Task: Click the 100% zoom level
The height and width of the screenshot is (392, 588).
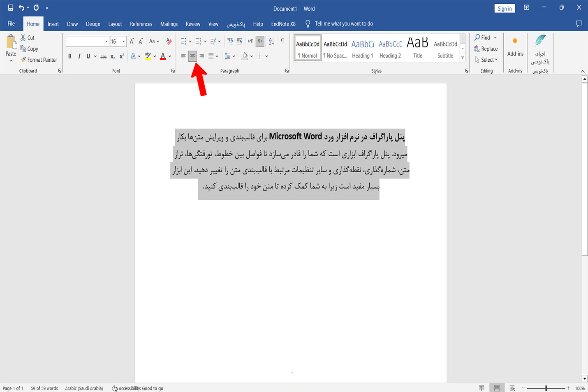Action: pos(580,388)
